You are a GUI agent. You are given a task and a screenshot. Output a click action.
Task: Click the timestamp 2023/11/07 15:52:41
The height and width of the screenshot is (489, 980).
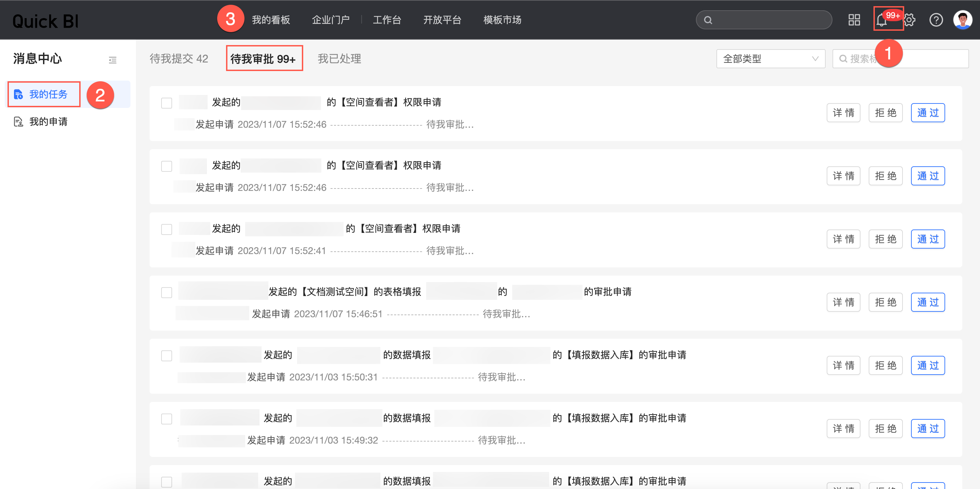(x=282, y=251)
